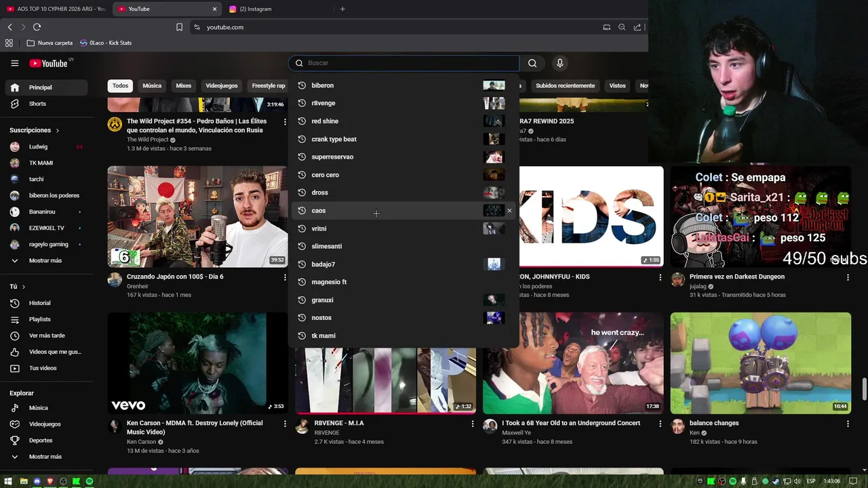
Task: Select the Todos filter chip
Action: pyautogui.click(x=120, y=86)
